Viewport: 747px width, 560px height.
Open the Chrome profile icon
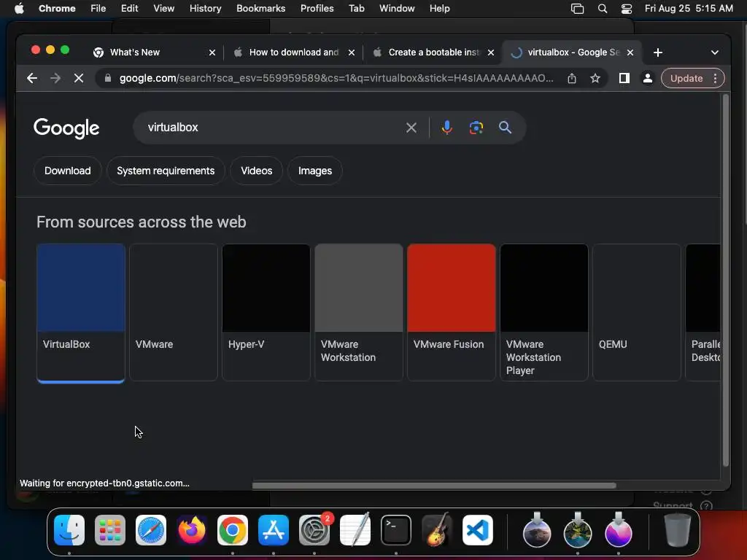coord(648,78)
